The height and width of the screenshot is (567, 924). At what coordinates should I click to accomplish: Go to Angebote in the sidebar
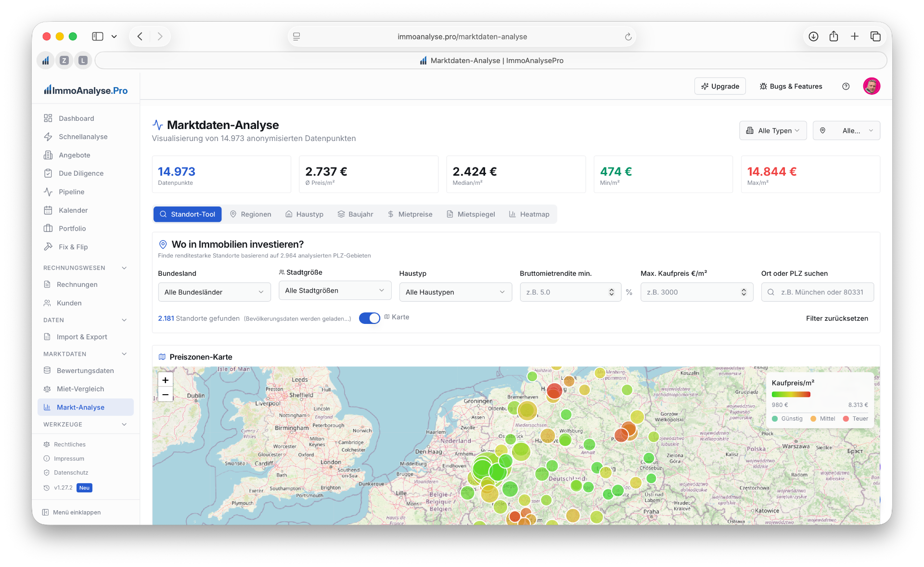(x=86, y=155)
